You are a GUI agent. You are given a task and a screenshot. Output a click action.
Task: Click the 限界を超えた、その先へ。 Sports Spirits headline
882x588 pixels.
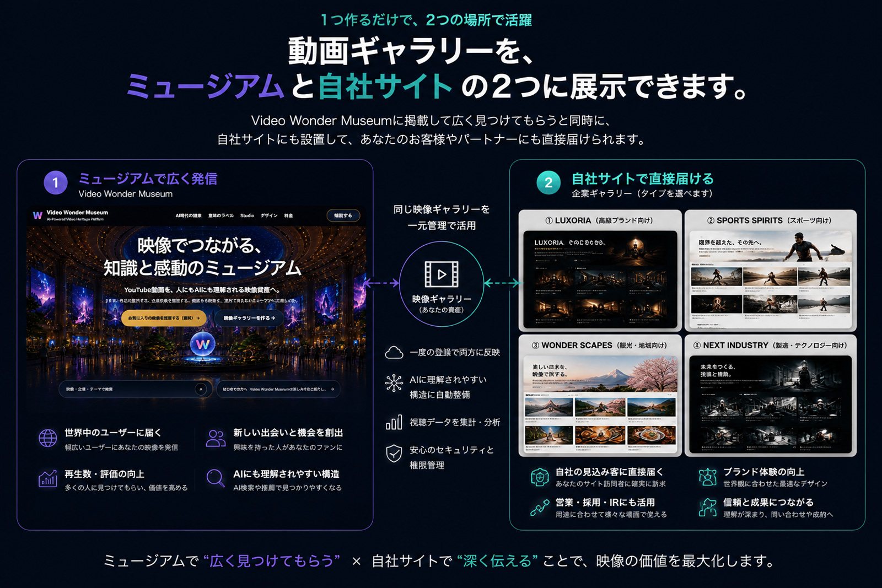point(730,242)
